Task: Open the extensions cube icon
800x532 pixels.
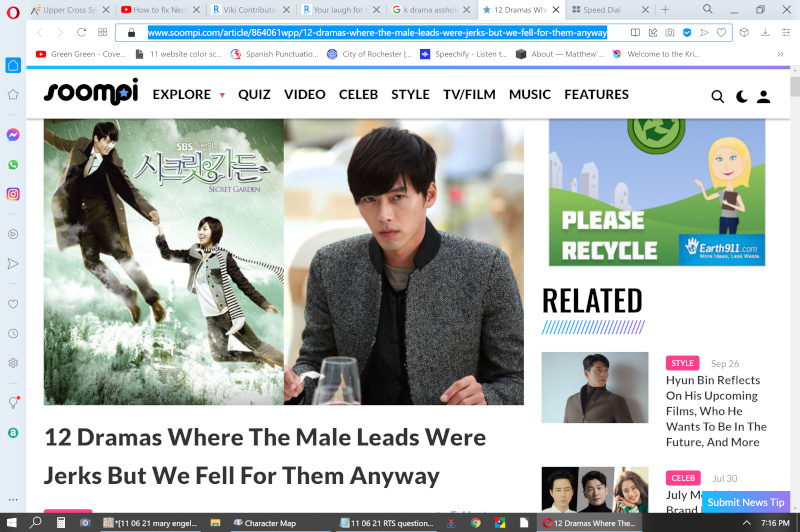Action: coord(744,33)
